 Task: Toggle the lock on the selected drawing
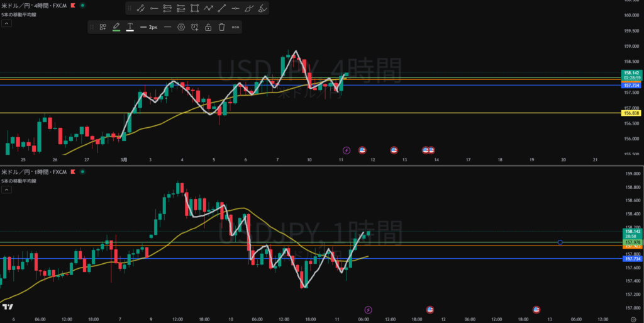pos(208,27)
